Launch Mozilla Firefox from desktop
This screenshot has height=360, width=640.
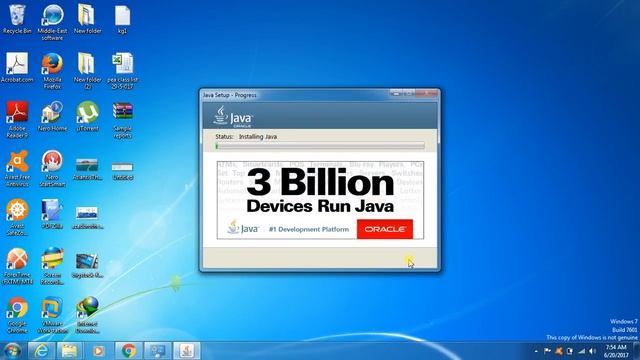[x=52, y=71]
